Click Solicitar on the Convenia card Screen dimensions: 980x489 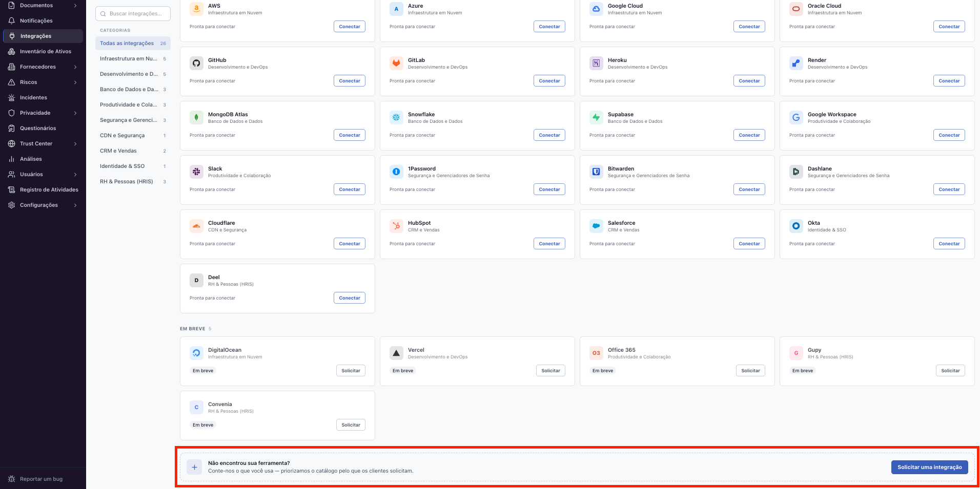[x=351, y=425]
